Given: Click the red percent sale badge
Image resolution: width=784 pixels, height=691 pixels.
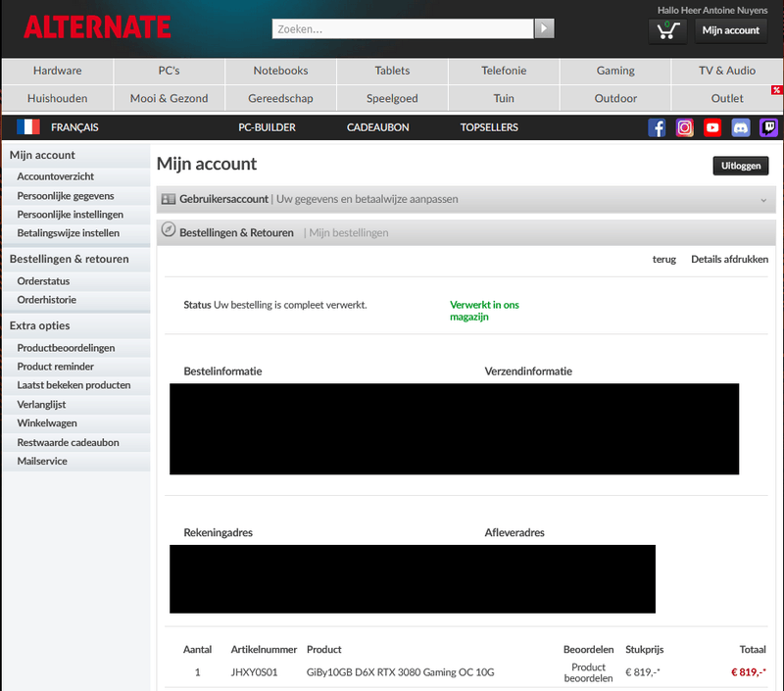Looking at the screenshot, I should pyautogui.click(x=777, y=89).
